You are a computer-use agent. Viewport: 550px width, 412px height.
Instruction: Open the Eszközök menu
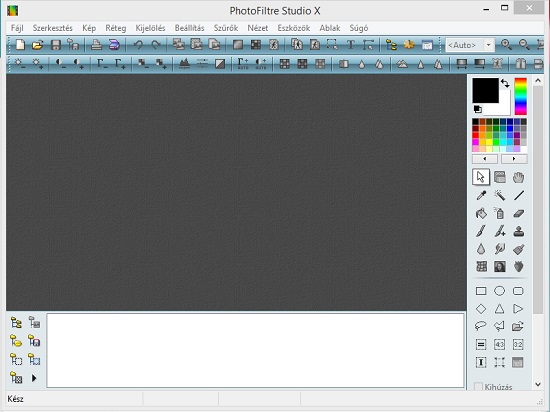(294, 28)
